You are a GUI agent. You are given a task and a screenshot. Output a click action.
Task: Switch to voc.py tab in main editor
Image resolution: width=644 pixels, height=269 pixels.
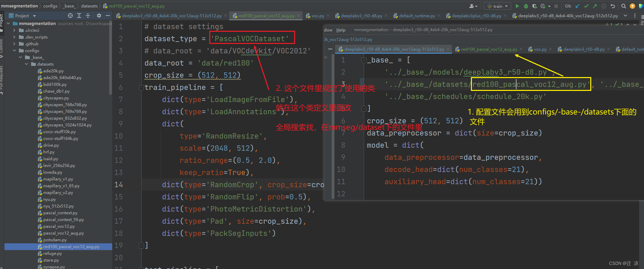pyautogui.click(x=317, y=16)
